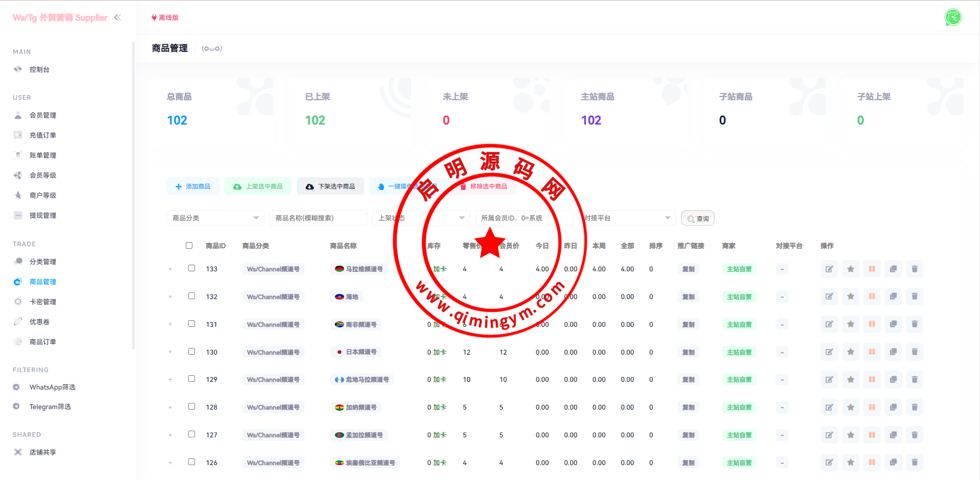Click 复制 promo link for product 127
This screenshot has width=980, height=480.
pyautogui.click(x=688, y=435)
